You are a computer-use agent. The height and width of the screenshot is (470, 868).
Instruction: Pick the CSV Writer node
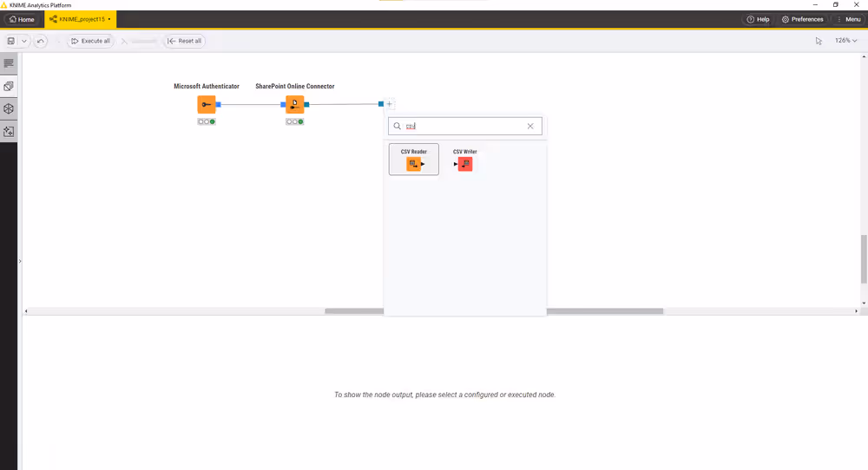pos(464,160)
